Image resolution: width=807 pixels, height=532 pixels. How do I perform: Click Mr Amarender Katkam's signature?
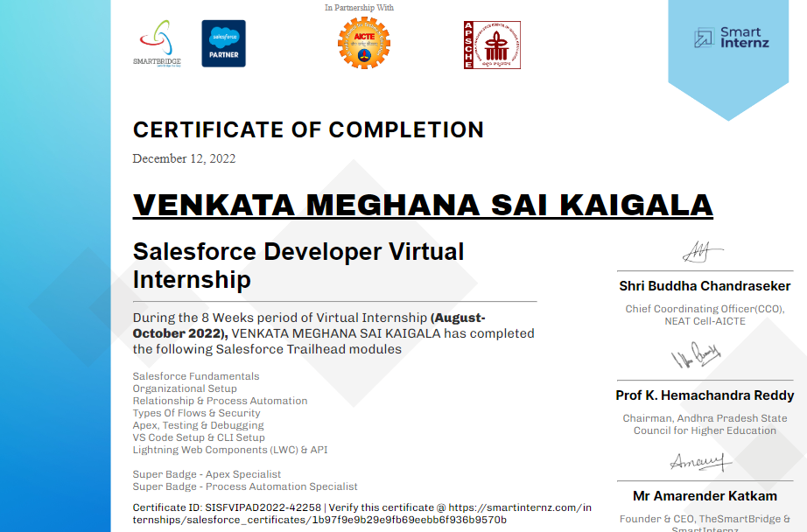coord(700,462)
